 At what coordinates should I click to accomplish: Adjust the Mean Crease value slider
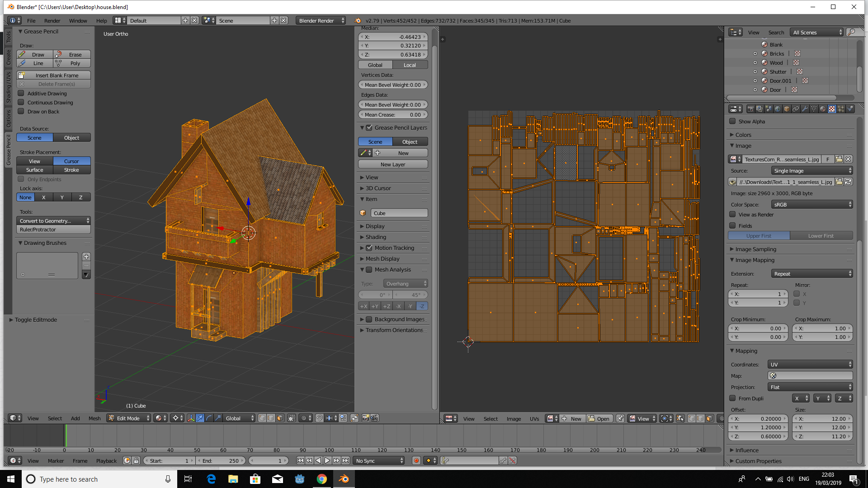coord(393,114)
